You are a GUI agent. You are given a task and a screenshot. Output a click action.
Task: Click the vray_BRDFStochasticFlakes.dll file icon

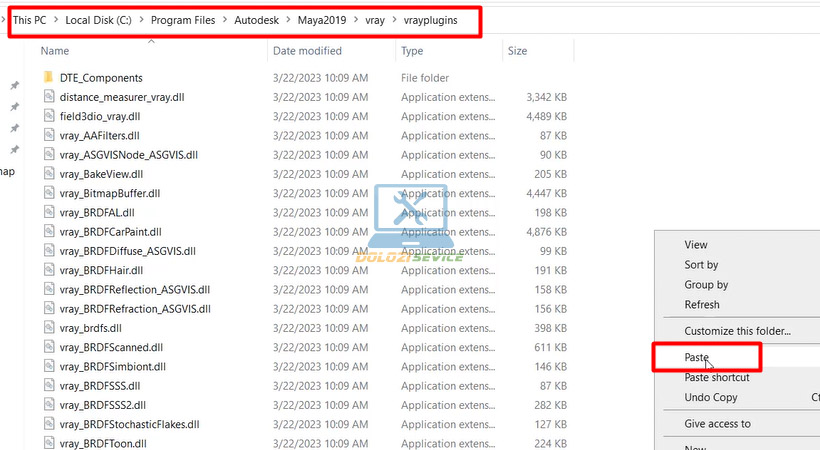49,424
